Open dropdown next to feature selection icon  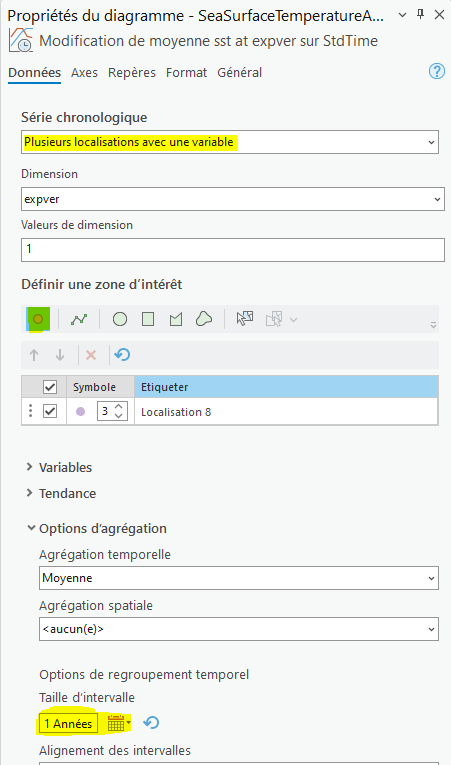pyautogui.click(x=293, y=320)
